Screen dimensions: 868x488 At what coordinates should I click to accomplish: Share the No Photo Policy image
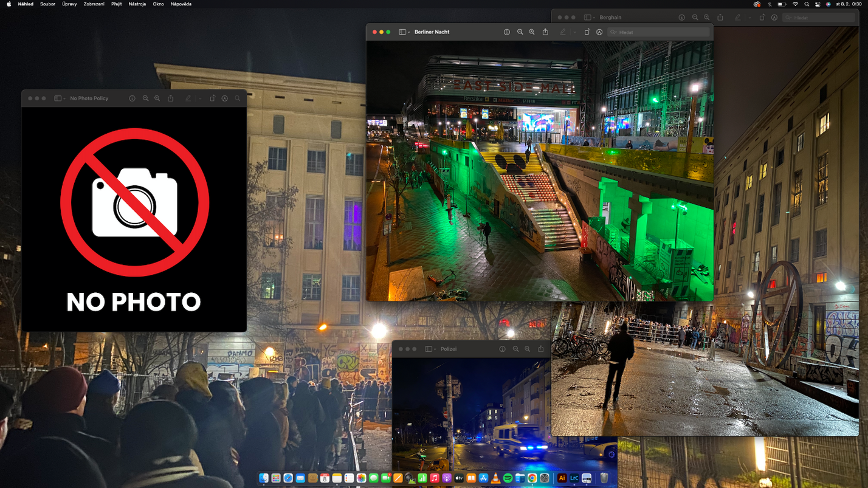coord(171,98)
